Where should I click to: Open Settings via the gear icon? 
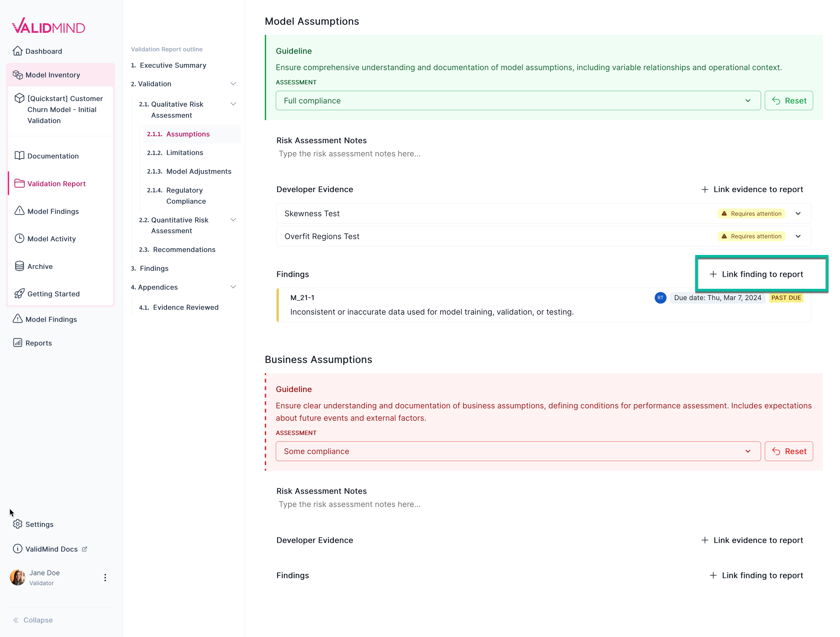(17, 524)
